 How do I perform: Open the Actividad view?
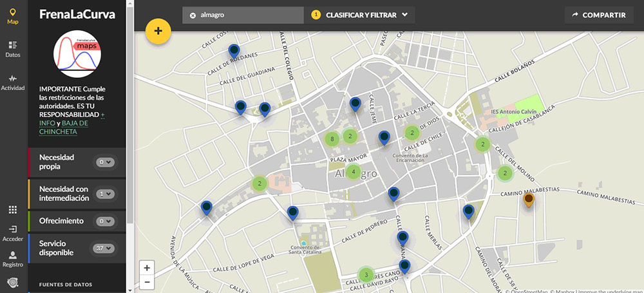[12, 82]
